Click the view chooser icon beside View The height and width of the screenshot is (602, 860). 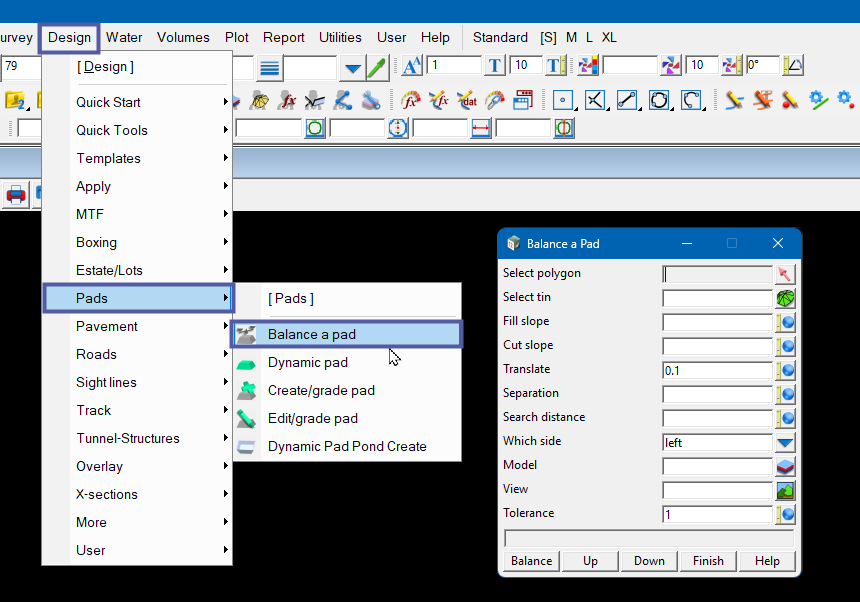click(x=785, y=490)
